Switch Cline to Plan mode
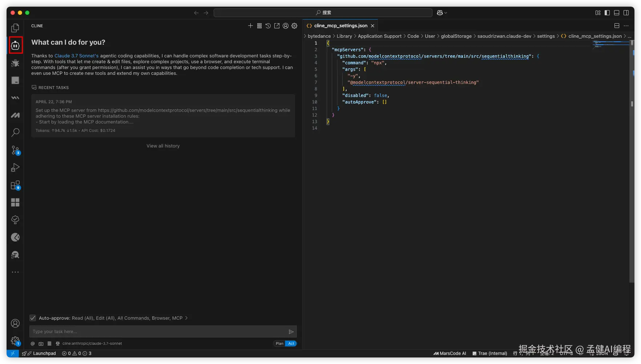This screenshot has width=641, height=364. [279, 344]
